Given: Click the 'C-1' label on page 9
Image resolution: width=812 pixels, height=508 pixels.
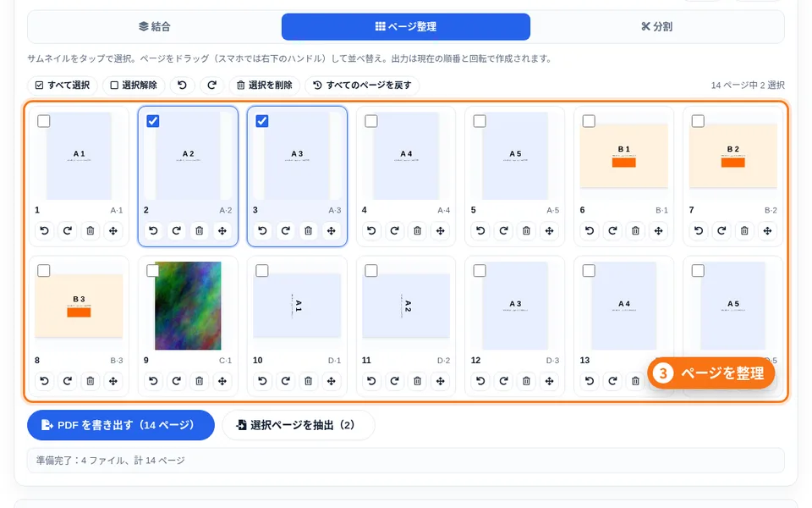Looking at the screenshot, I should 225,361.
